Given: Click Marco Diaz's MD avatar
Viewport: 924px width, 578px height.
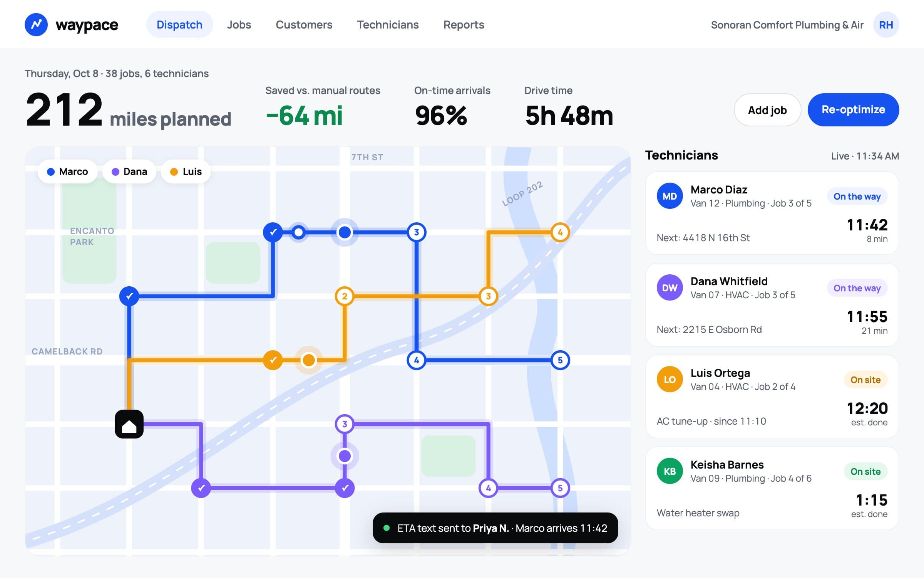Looking at the screenshot, I should click(x=670, y=196).
